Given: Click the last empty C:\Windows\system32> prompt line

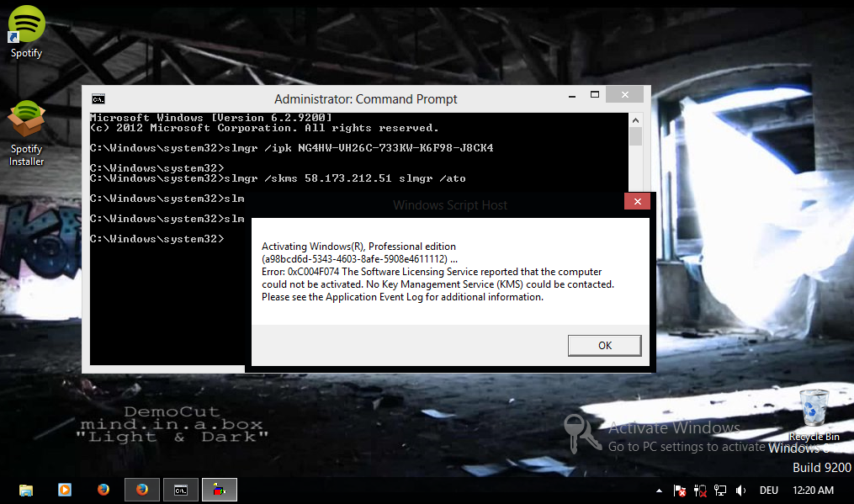Looking at the screenshot, I should click(x=156, y=239).
